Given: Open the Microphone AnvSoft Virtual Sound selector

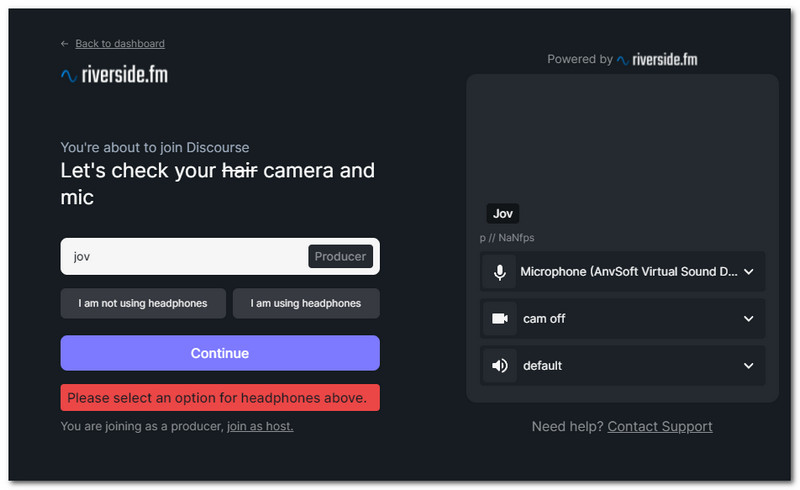Looking at the screenshot, I should (629, 272).
